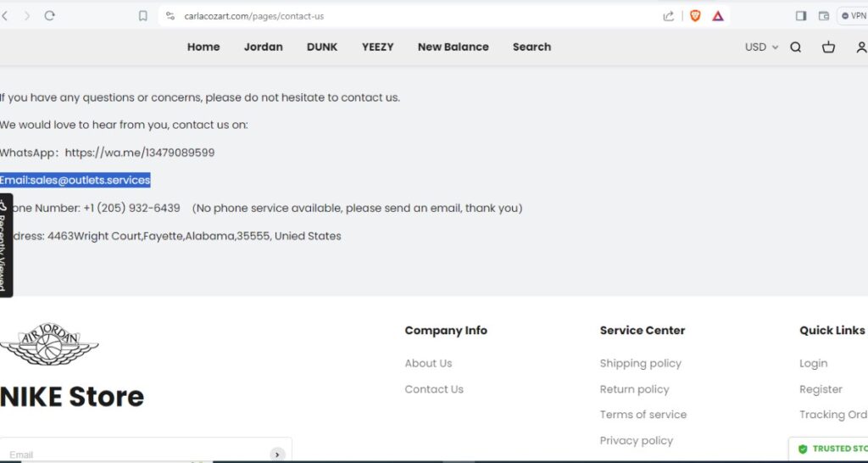Open the shopping cart icon
The image size is (868, 463).
(x=828, y=47)
